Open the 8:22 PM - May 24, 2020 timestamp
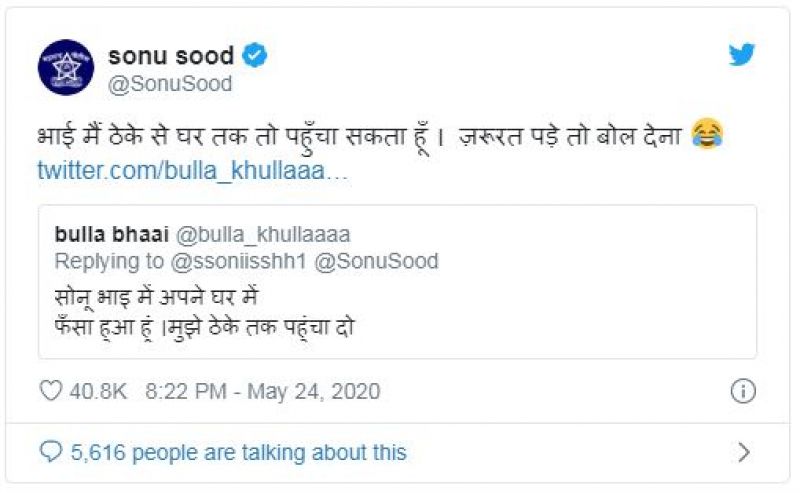This screenshot has height=493, width=800. click(x=262, y=391)
